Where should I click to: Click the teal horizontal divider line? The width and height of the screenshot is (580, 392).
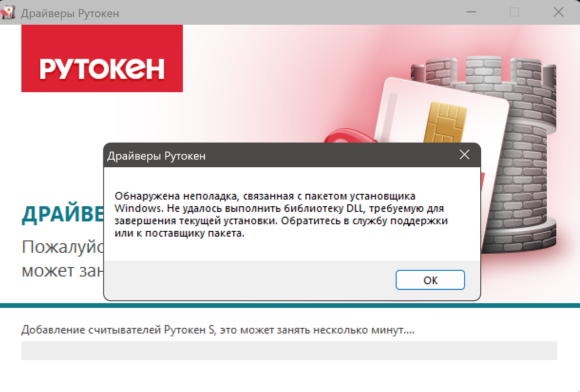pyautogui.click(x=290, y=305)
